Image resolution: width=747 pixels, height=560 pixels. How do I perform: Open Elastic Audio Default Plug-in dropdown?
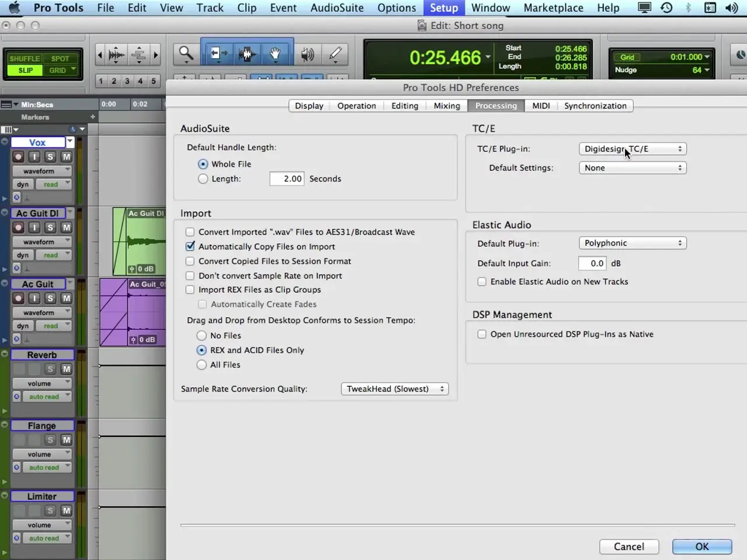633,243
